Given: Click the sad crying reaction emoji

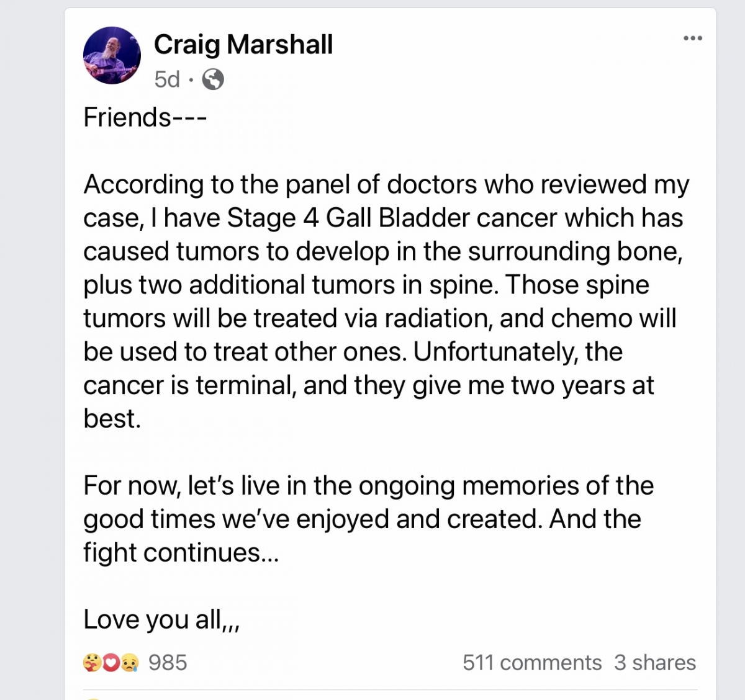Looking at the screenshot, I should pos(129,663).
